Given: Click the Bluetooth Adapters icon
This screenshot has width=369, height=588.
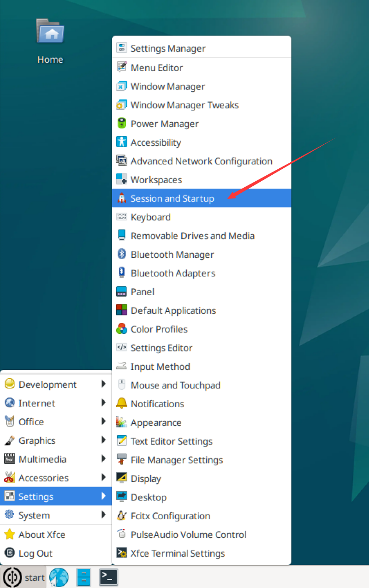Looking at the screenshot, I should point(122,273).
